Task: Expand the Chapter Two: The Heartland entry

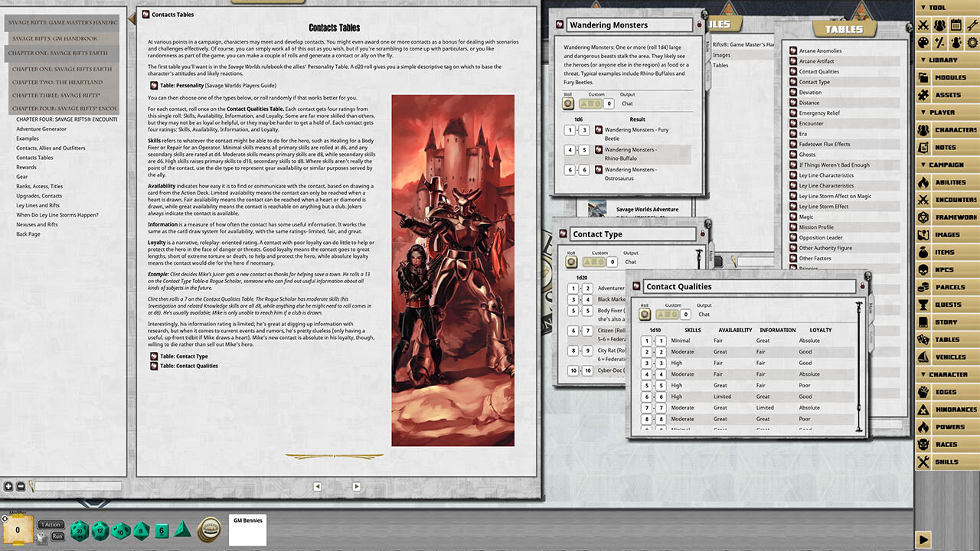Action: tap(57, 82)
